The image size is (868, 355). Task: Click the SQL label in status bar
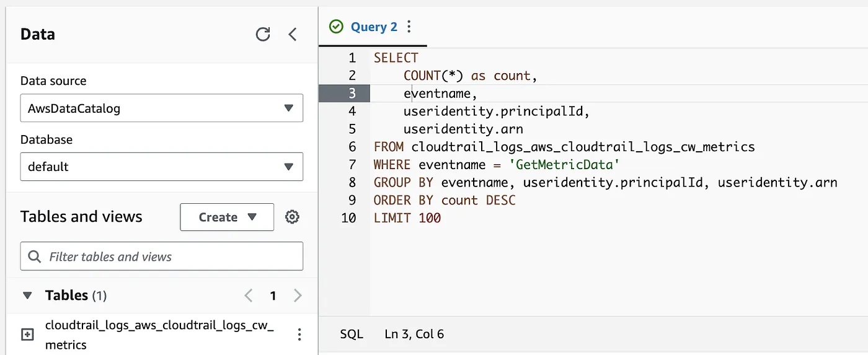click(352, 335)
